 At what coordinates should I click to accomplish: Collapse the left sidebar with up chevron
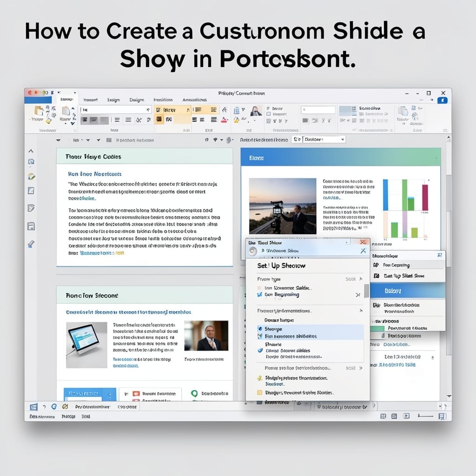coord(31,151)
